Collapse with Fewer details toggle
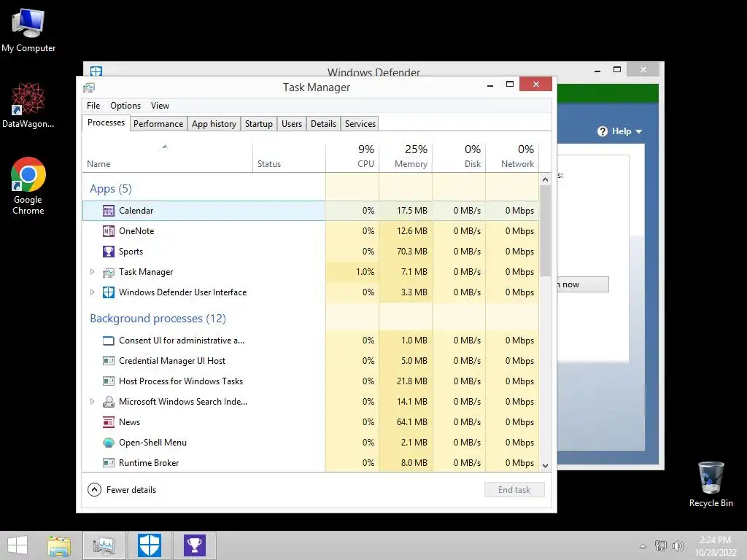Viewport: 747px width, 560px height. pos(122,490)
